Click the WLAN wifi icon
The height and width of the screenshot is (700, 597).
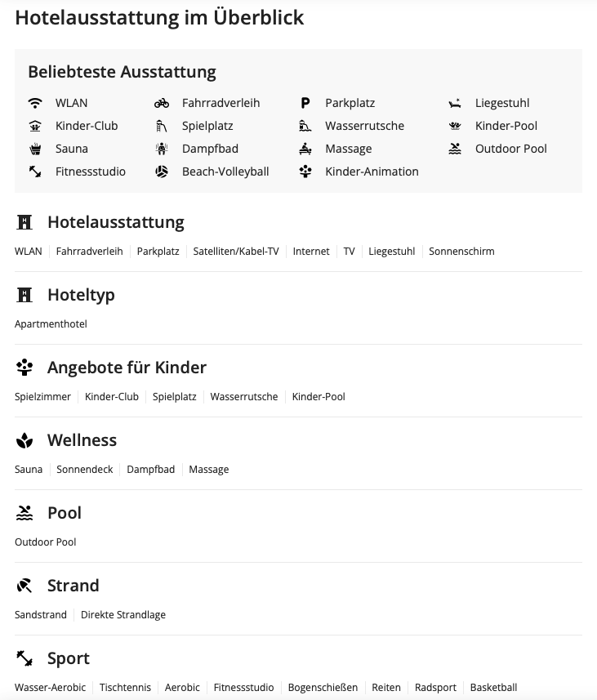pos(35,103)
